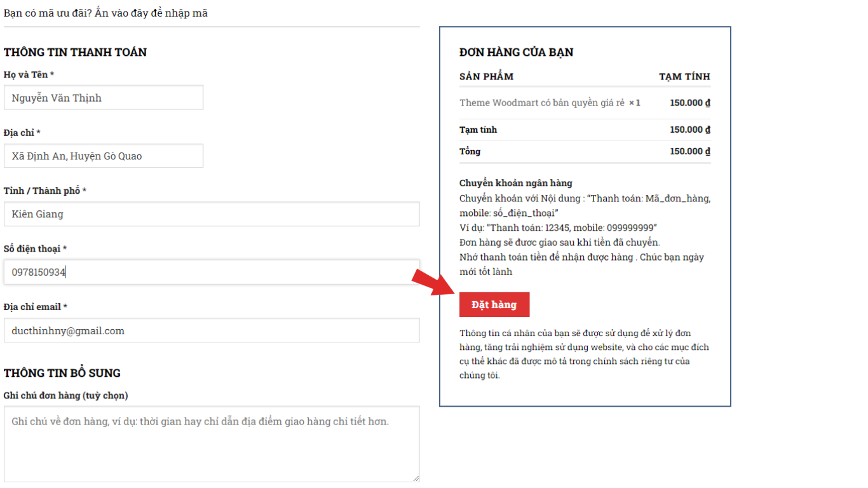
Task: Click the ĐƠN HÀNG CỦA BẠN heading
Action: click(516, 52)
